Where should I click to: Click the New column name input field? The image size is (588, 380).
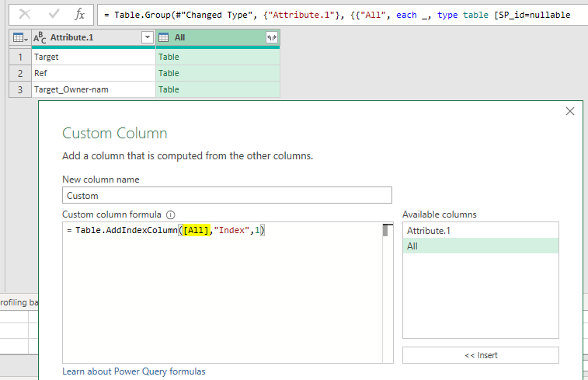click(227, 195)
